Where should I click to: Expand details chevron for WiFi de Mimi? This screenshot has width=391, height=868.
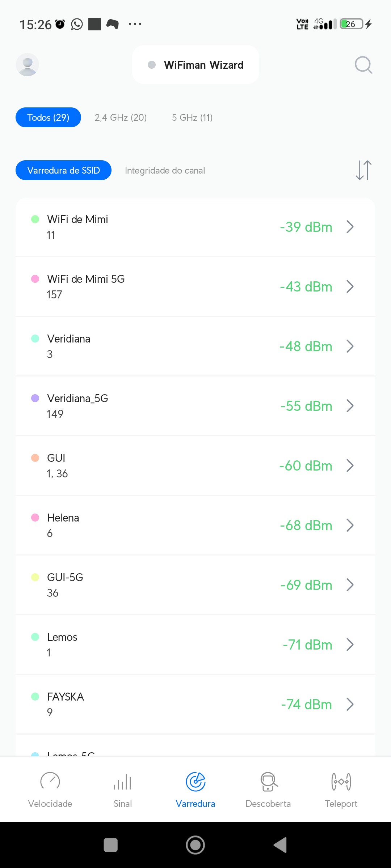[x=350, y=227]
